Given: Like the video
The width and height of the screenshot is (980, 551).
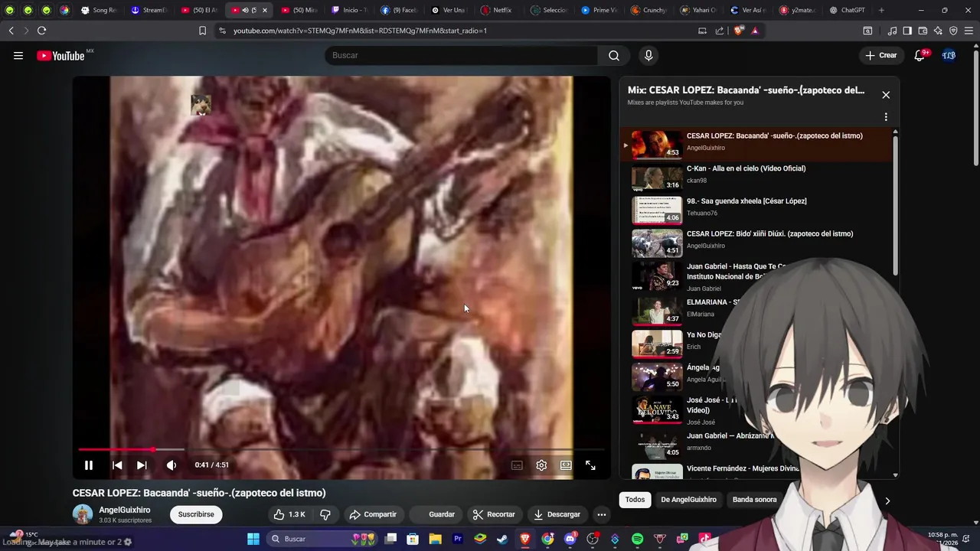Looking at the screenshot, I should coord(289,514).
